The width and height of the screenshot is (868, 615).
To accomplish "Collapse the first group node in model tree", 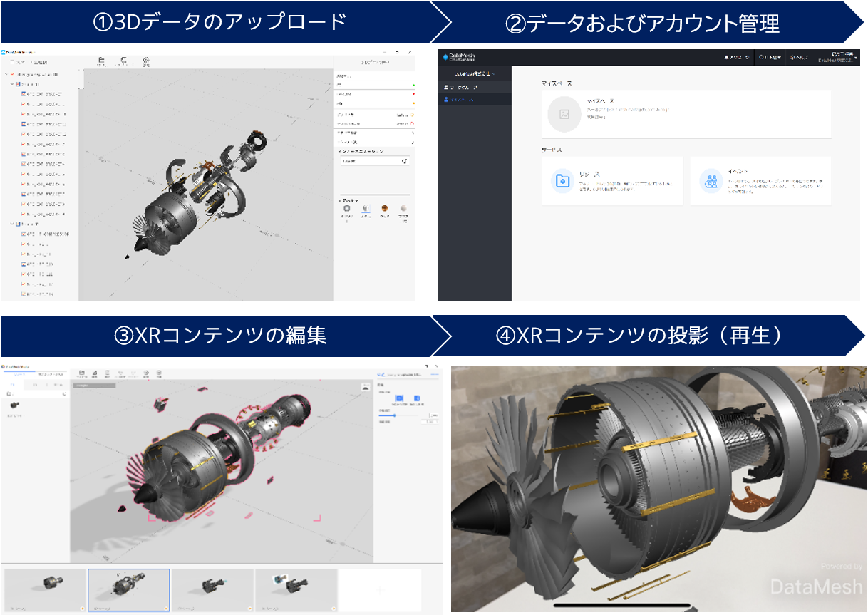I will [12, 84].
